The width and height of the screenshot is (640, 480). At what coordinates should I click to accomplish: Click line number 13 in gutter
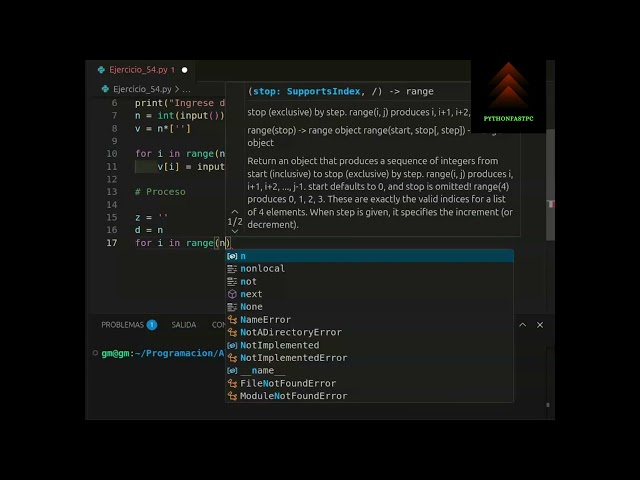click(x=112, y=192)
